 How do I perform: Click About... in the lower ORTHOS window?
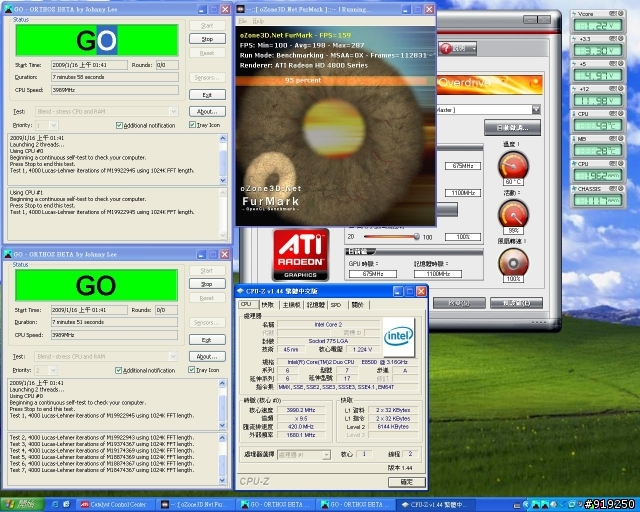point(207,356)
